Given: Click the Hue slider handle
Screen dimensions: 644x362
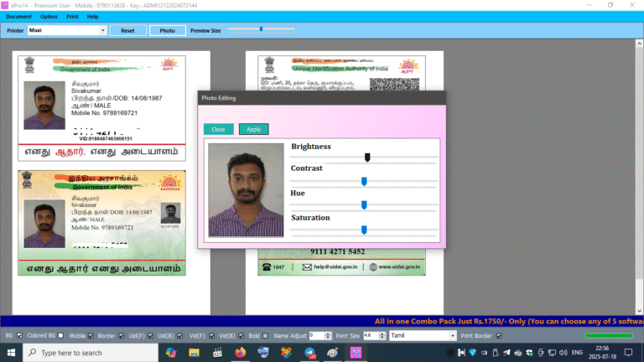Looking at the screenshot, I should (x=364, y=204).
